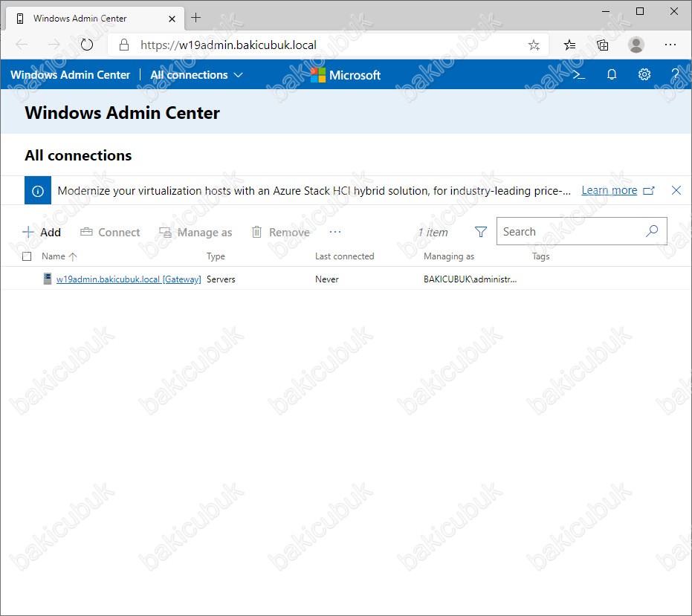Click Windows Admin Center header title link
This screenshot has width=692, height=616.
[x=70, y=75]
